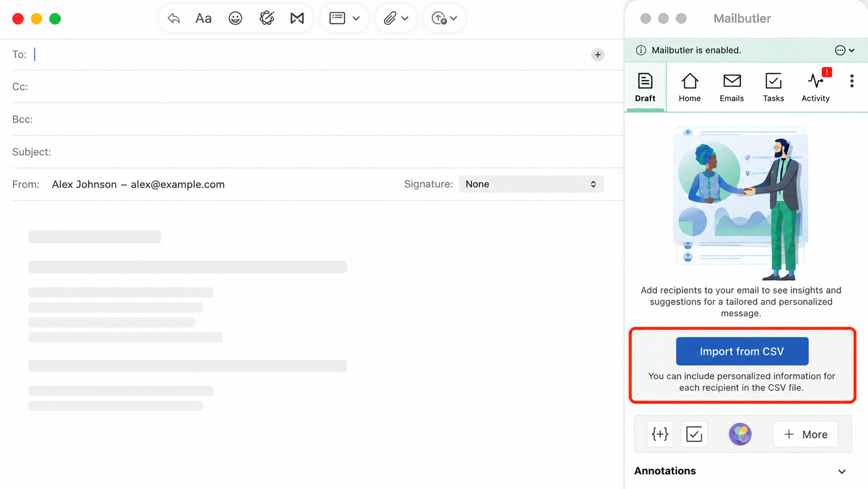Click the markup scribble icon in the toolbar
The image size is (868, 489).
pyautogui.click(x=267, y=18)
